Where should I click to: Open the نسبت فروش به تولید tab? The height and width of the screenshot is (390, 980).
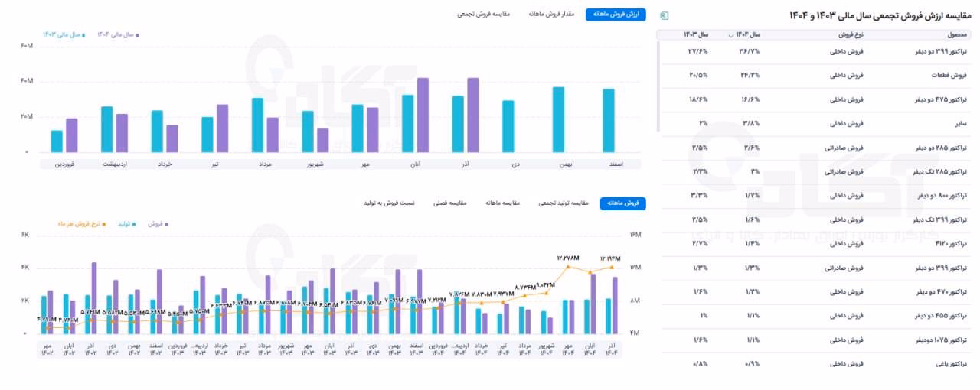coord(390,203)
